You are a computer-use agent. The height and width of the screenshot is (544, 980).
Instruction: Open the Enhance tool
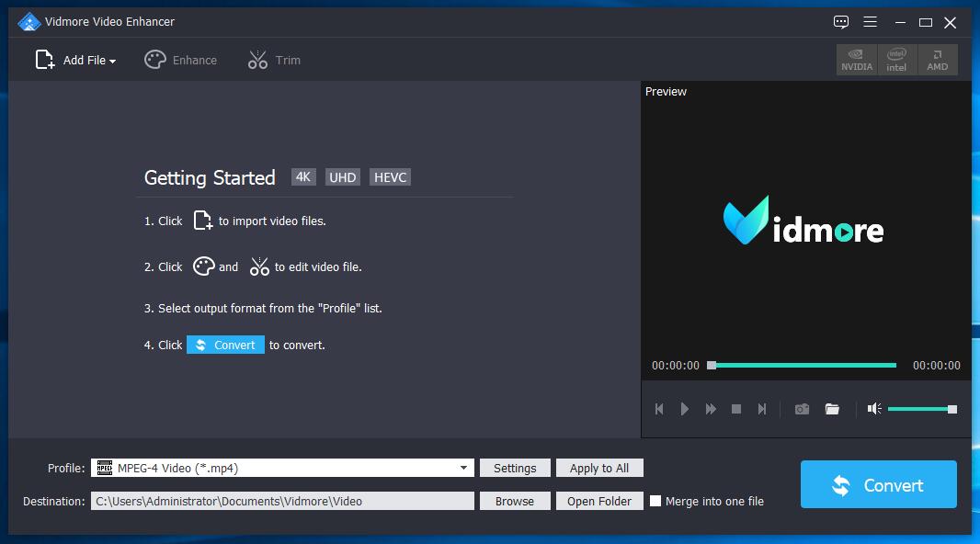(x=180, y=60)
